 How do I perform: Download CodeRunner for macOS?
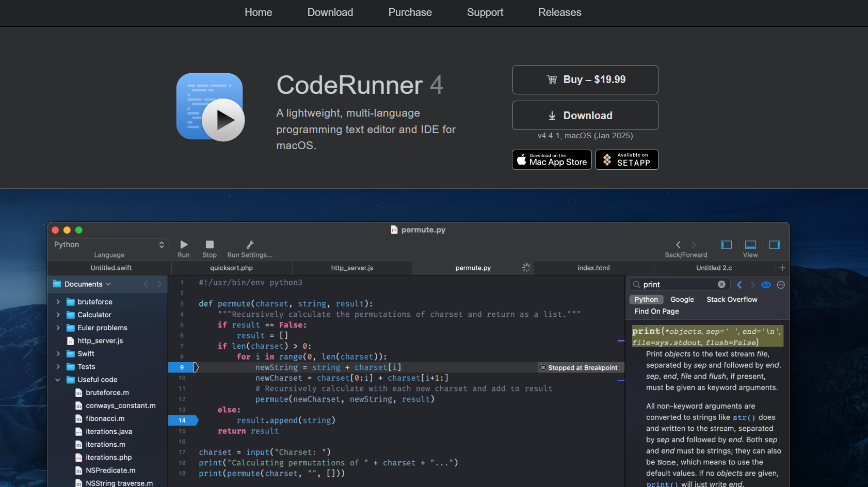click(585, 115)
